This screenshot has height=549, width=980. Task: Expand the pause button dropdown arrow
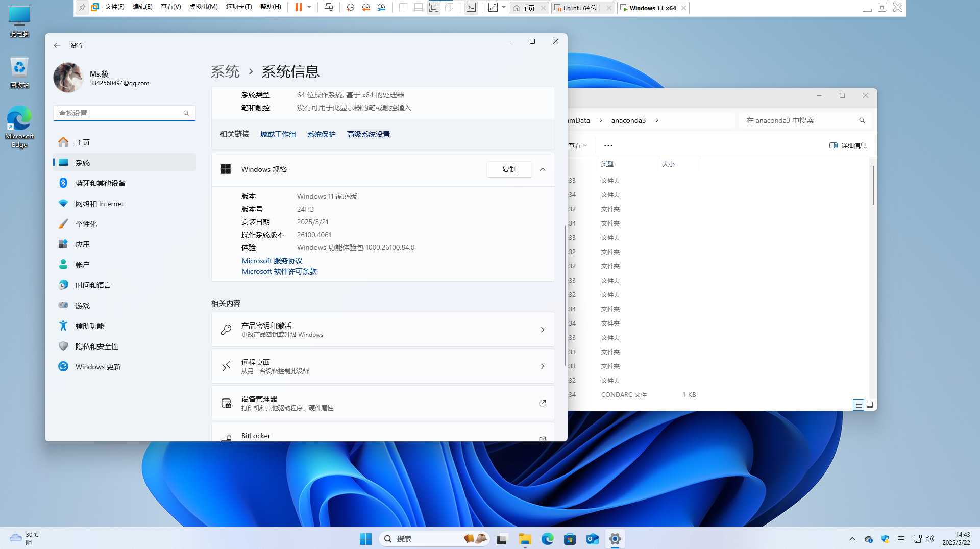(x=309, y=7)
